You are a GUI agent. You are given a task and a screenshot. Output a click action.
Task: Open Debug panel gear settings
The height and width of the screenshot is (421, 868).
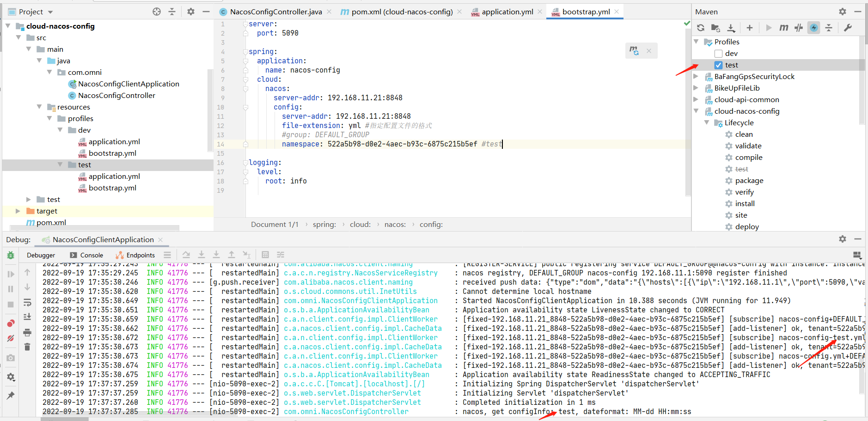coord(843,239)
